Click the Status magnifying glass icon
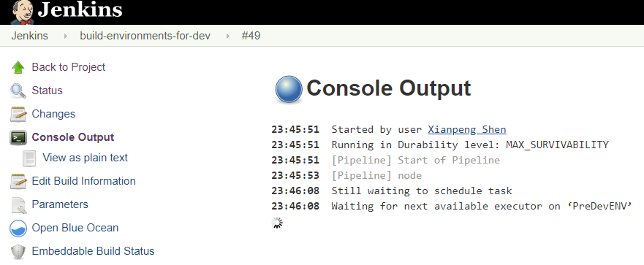Viewport: 644px width, 265px height. 18,91
